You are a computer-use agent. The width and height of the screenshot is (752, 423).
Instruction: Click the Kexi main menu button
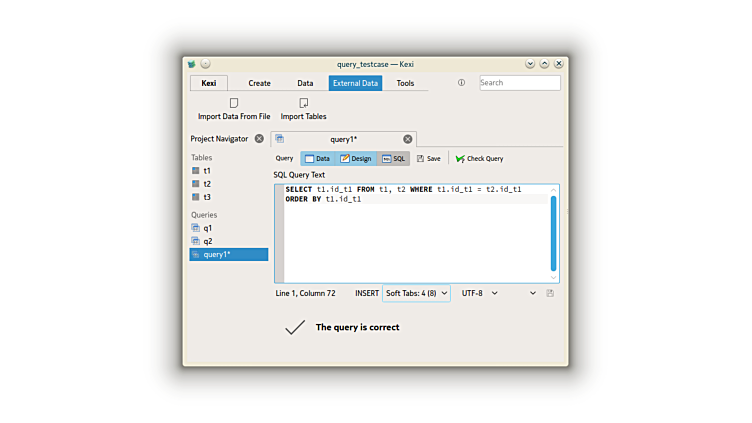[x=208, y=83]
